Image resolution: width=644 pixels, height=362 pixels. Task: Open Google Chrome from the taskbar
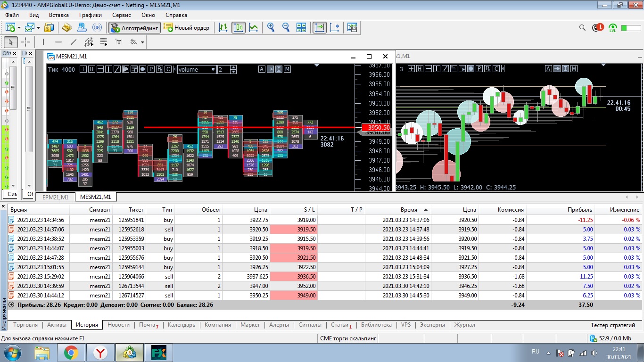click(71, 353)
